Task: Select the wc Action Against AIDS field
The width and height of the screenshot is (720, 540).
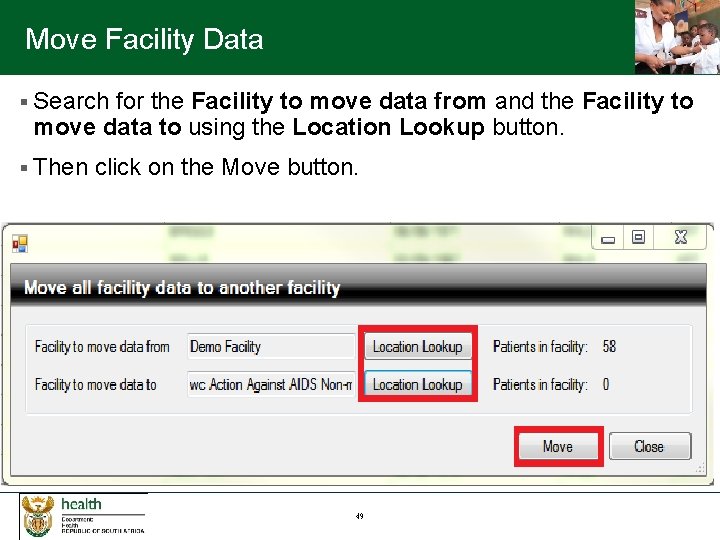Action: click(271, 384)
